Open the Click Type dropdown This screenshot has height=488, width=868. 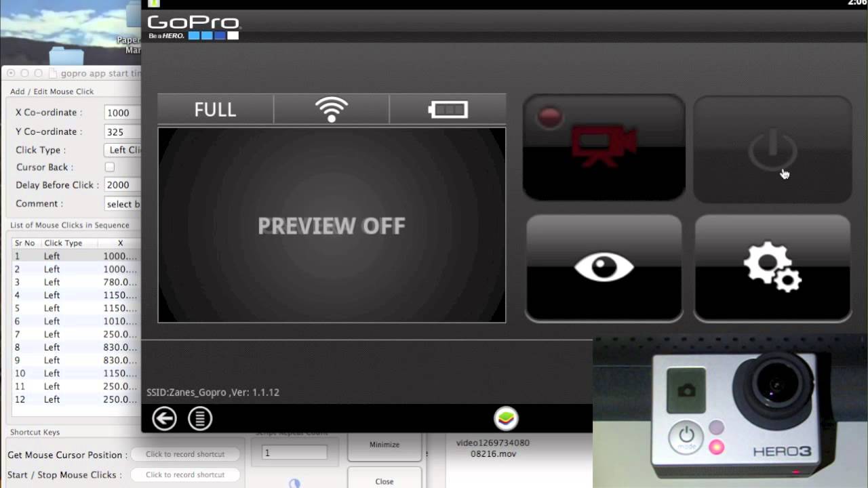click(x=123, y=150)
